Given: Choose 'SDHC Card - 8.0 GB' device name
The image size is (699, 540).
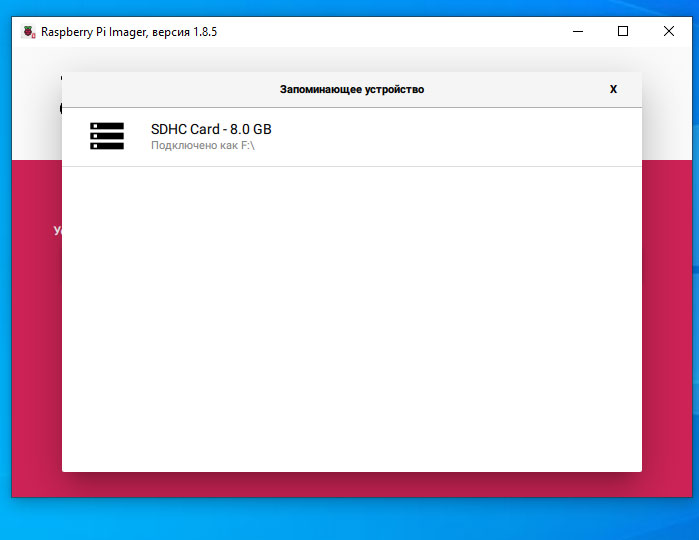Looking at the screenshot, I should (211, 129).
